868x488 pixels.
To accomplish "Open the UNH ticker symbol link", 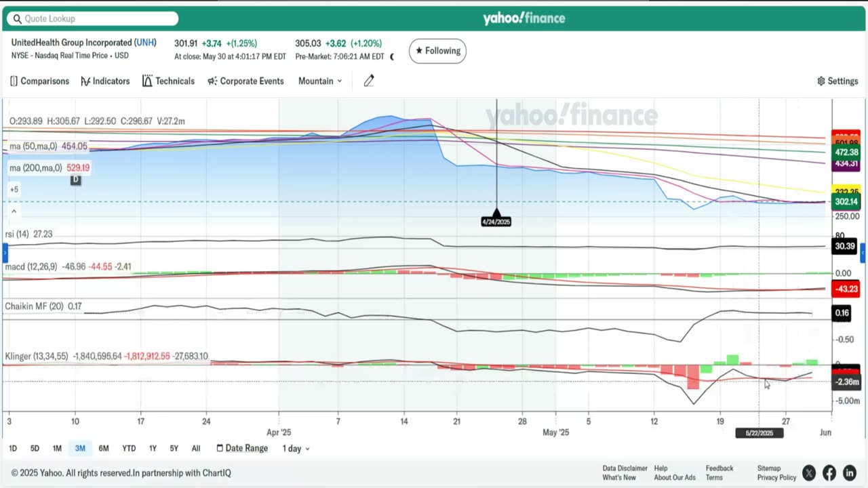I will click(x=145, y=43).
